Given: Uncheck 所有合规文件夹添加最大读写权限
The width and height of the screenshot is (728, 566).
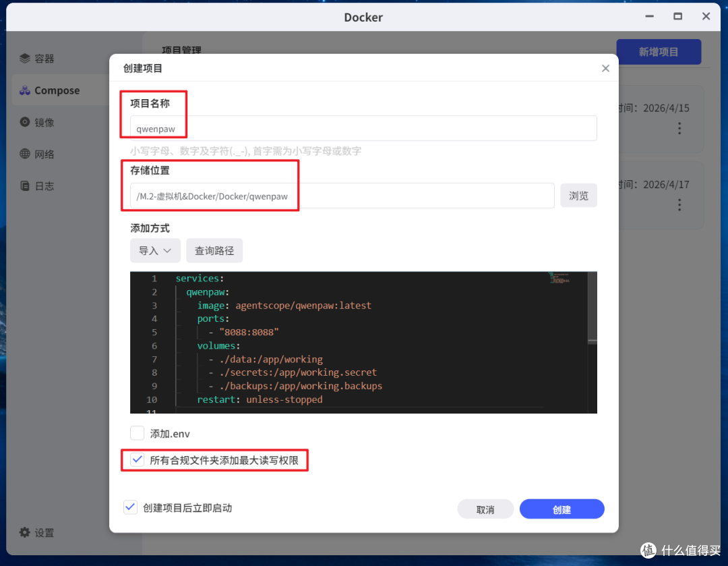Looking at the screenshot, I should [137, 460].
